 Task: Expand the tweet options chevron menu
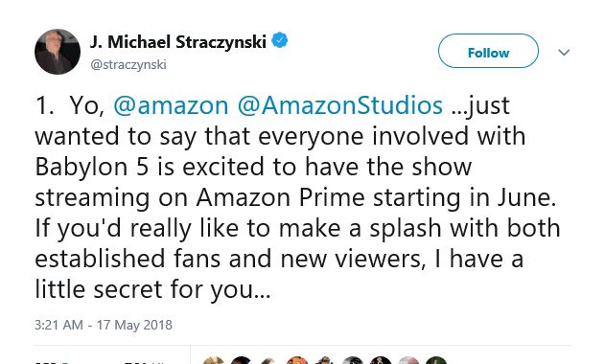pyautogui.click(x=564, y=52)
